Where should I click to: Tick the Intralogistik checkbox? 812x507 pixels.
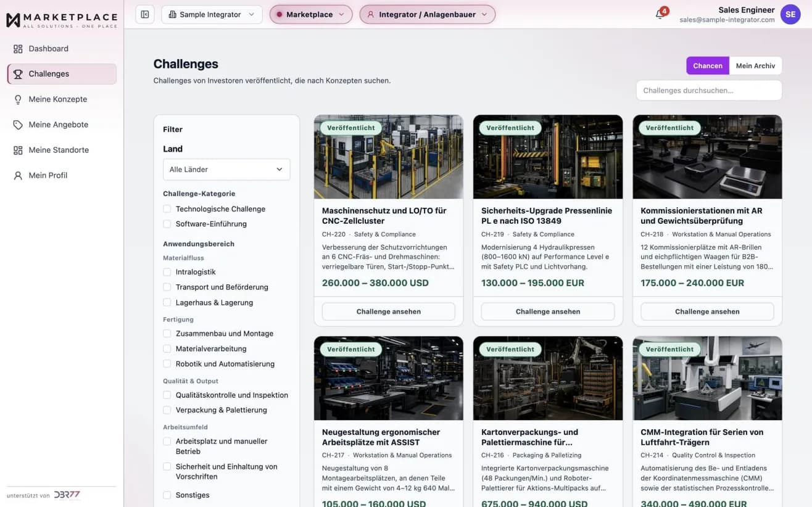pyautogui.click(x=167, y=272)
